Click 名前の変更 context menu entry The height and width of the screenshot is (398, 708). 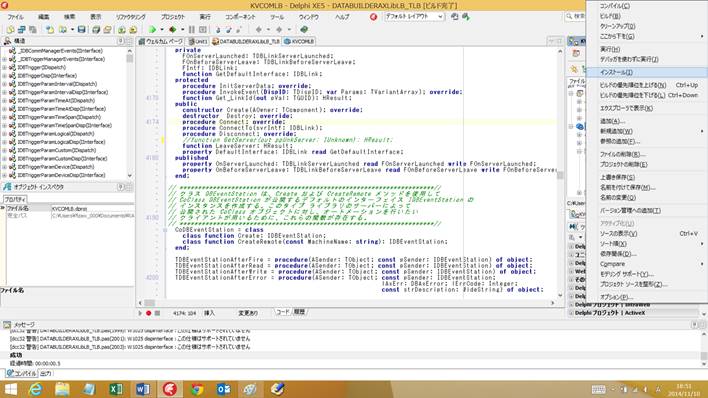pyautogui.click(x=647, y=197)
